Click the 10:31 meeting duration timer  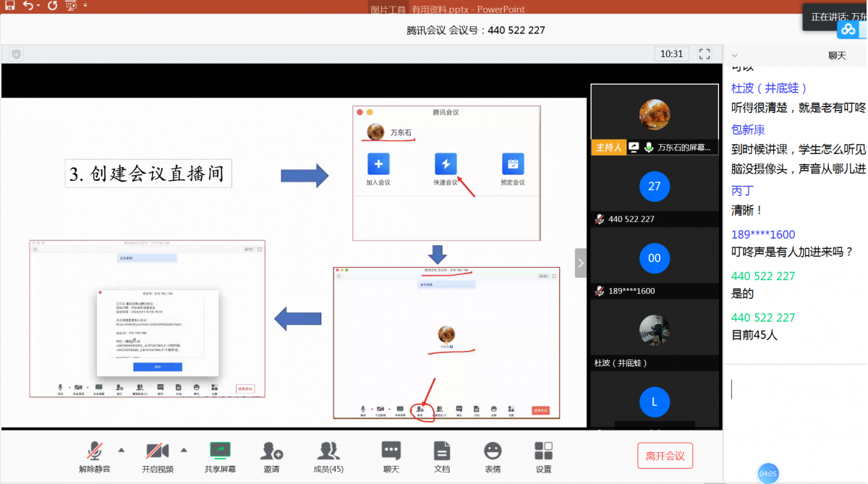671,54
